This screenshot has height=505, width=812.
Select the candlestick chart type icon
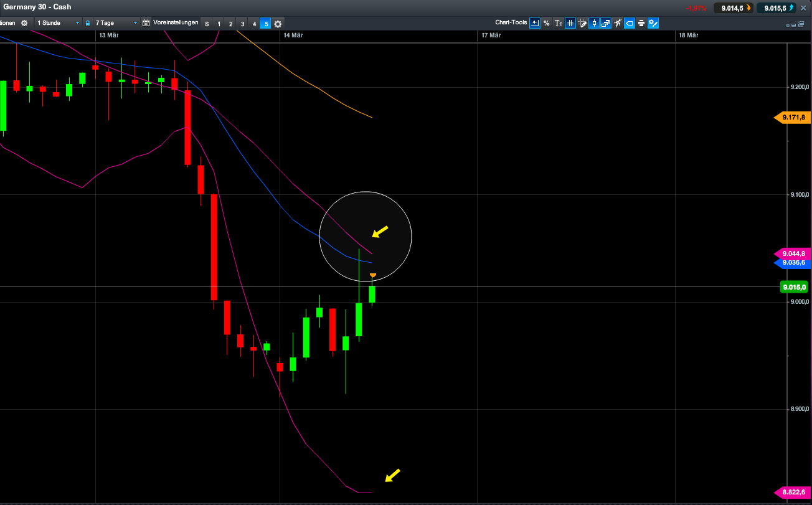tap(594, 23)
